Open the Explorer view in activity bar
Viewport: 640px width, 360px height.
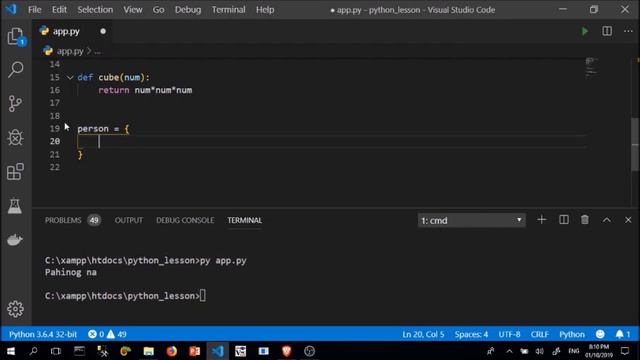point(16,37)
